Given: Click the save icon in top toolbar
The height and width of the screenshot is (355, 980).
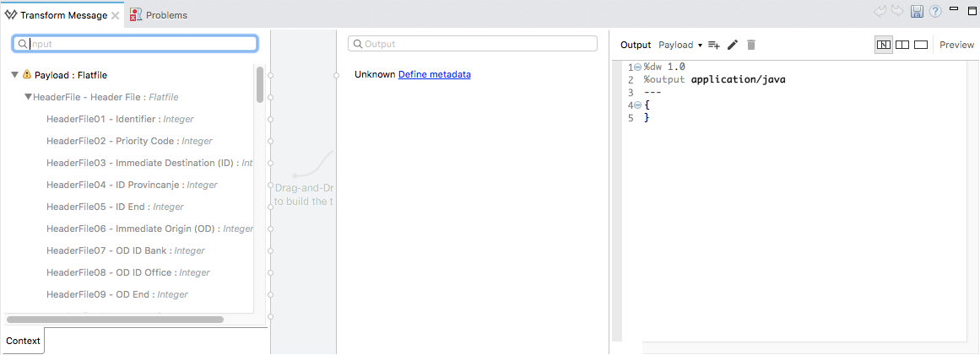Looking at the screenshot, I should pos(918,13).
